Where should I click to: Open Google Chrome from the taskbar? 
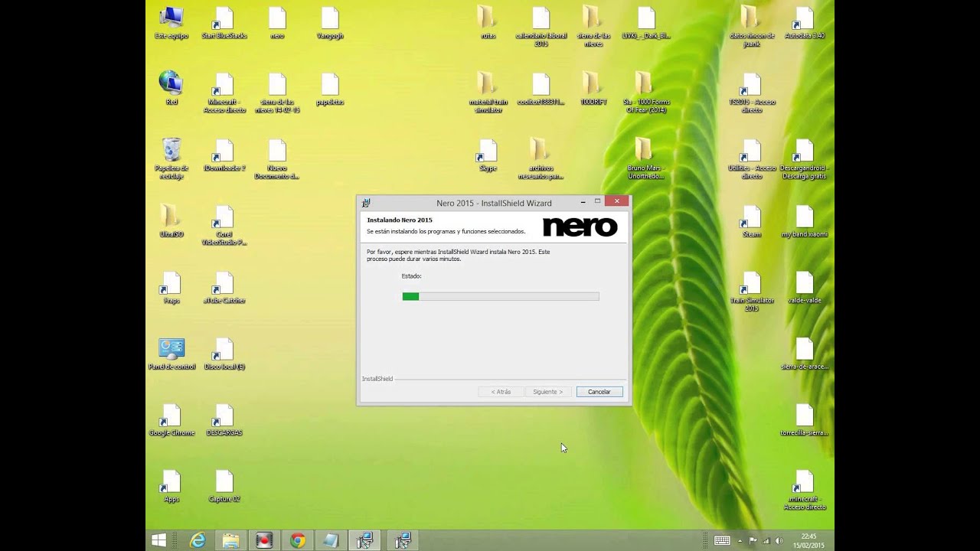(297, 540)
